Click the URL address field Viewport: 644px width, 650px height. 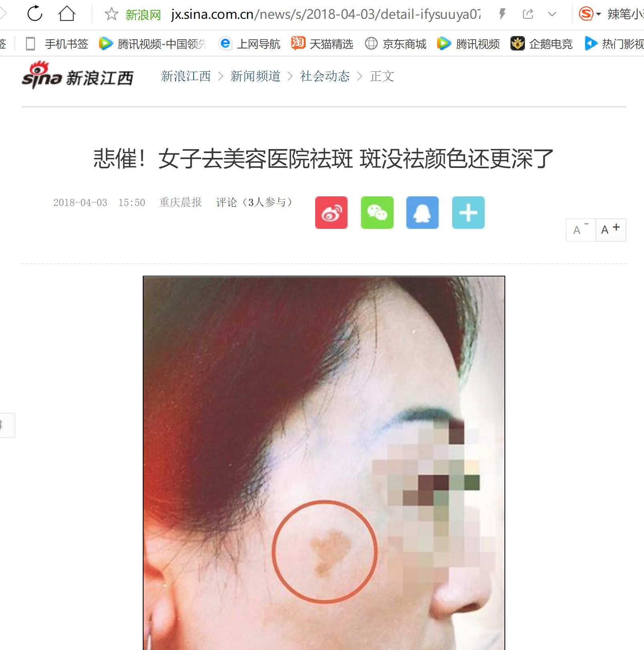coord(326,14)
